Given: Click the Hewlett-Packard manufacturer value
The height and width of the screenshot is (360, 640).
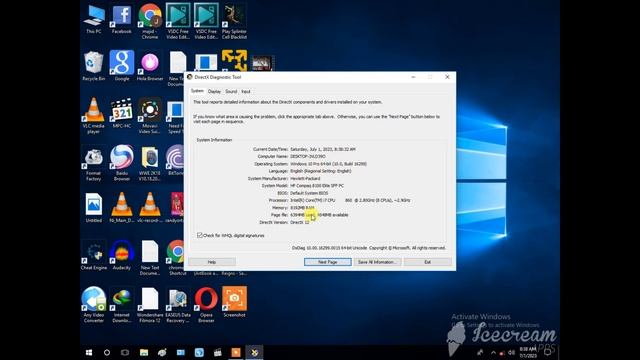Looking at the screenshot, I should point(305,178).
